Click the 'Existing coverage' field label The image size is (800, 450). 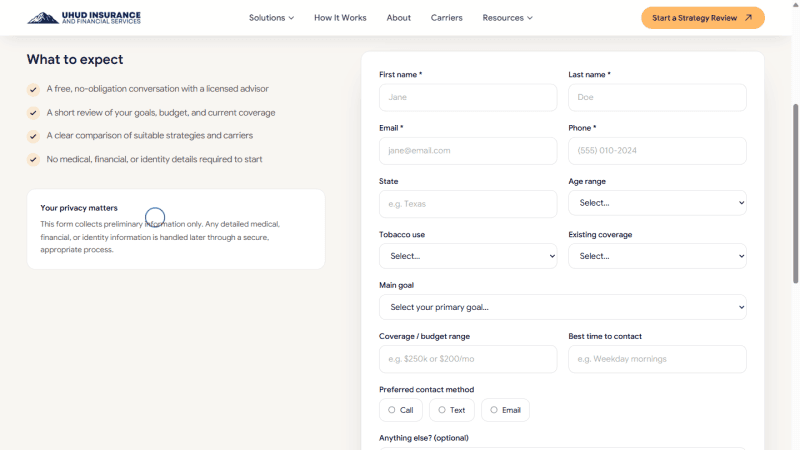600,235
